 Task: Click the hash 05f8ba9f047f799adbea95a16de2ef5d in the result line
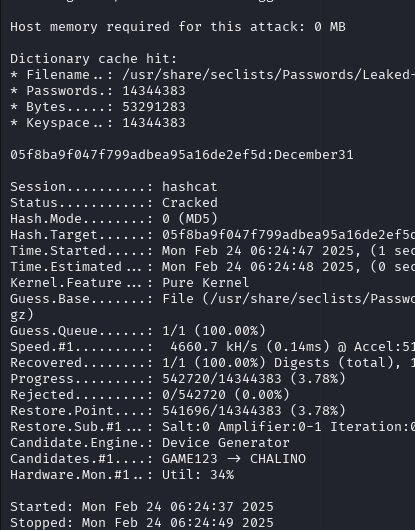tap(140, 155)
